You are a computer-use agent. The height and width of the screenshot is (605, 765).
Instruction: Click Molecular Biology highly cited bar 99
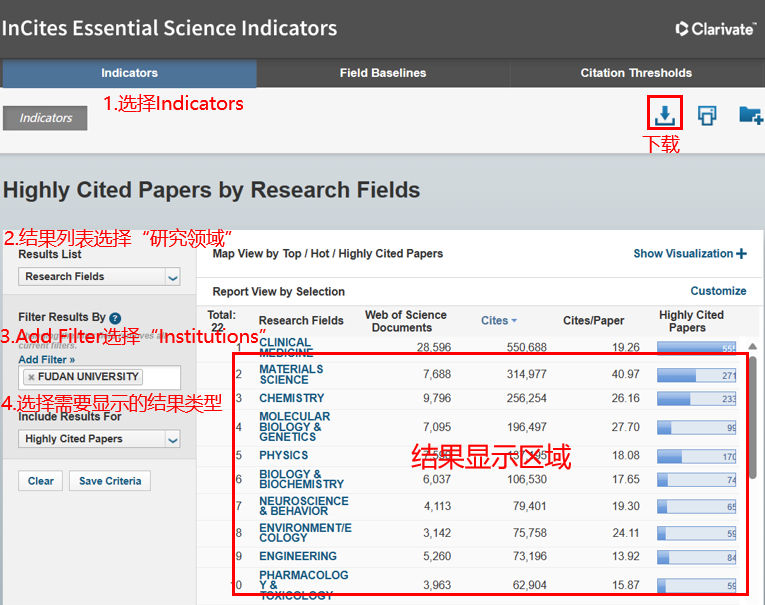pyautogui.click(x=696, y=428)
